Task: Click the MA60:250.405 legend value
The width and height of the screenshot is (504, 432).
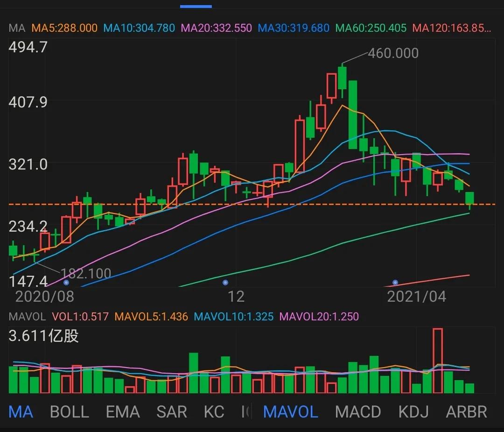Action: click(x=371, y=28)
